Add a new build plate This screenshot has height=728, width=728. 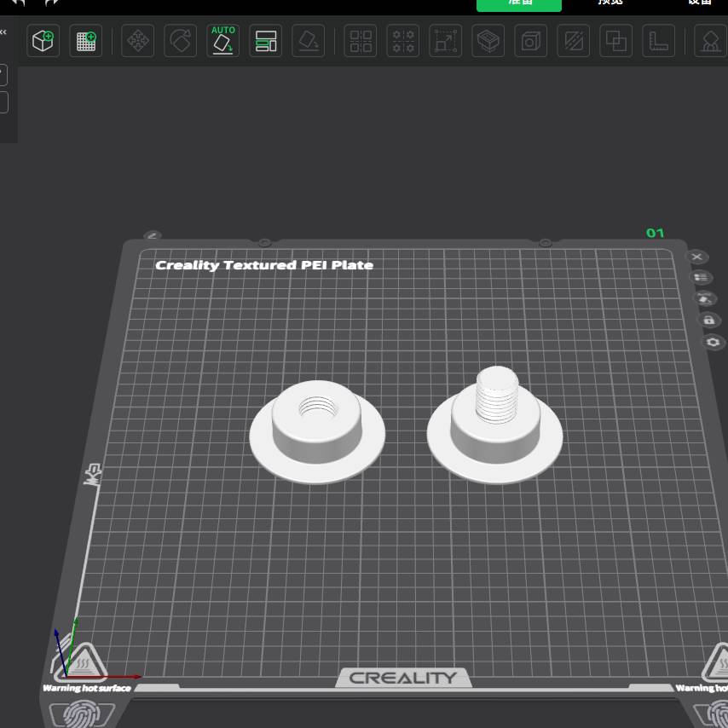(85, 41)
